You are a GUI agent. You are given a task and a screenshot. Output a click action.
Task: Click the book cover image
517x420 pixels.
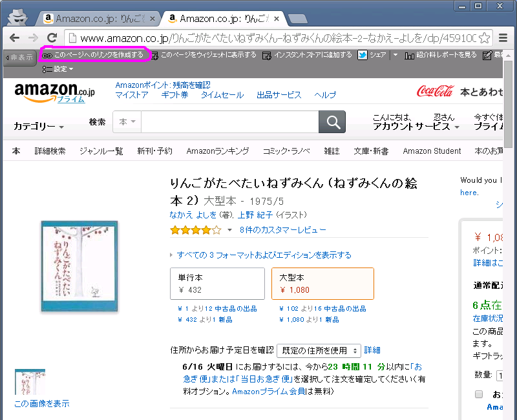point(79,266)
